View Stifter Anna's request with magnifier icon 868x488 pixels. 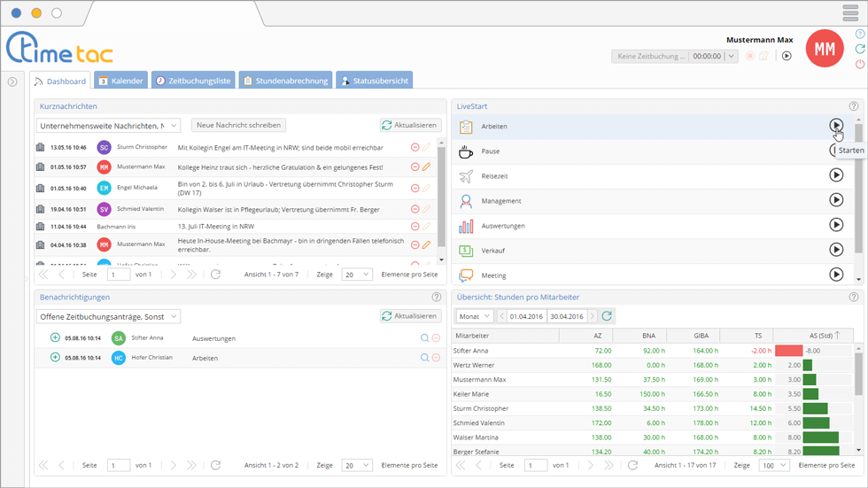(x=425, y=337)
